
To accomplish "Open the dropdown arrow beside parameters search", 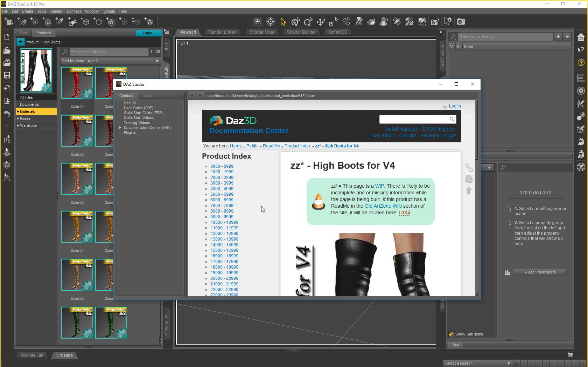I will click(489, 168).
